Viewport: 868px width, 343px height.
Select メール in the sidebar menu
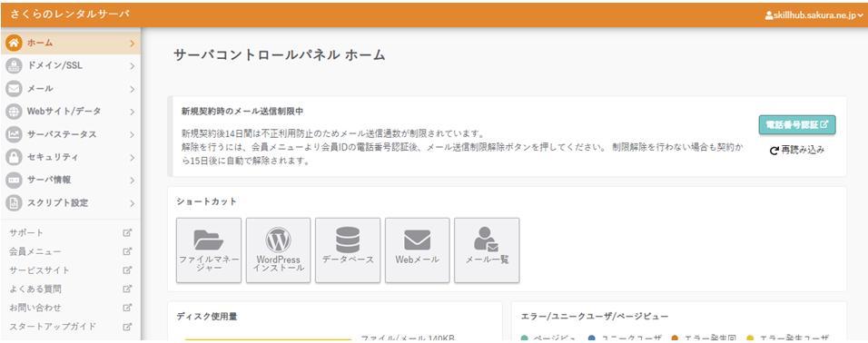[70, 89]
